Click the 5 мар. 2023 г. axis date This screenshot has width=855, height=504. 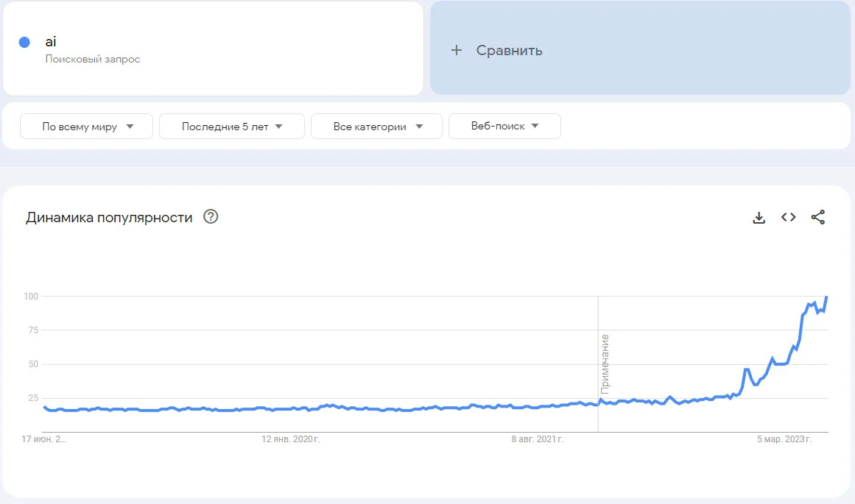click(x=784, y=439)
